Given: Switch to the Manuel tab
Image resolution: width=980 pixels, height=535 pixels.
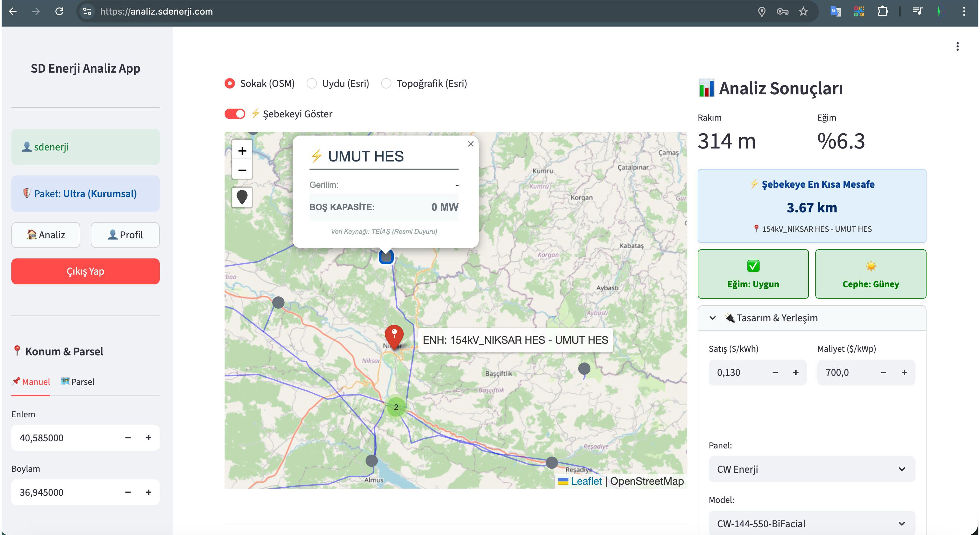Looking at the screenshot, I should pos(31,382).
